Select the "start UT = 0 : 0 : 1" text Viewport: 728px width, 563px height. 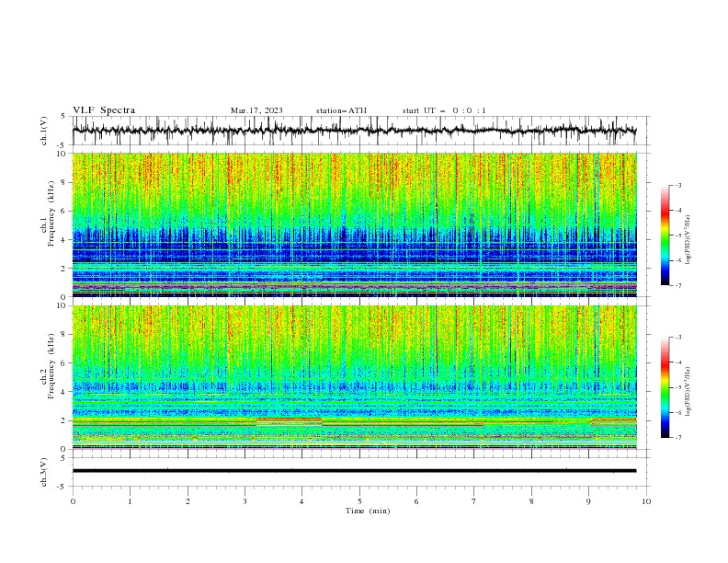444,110
